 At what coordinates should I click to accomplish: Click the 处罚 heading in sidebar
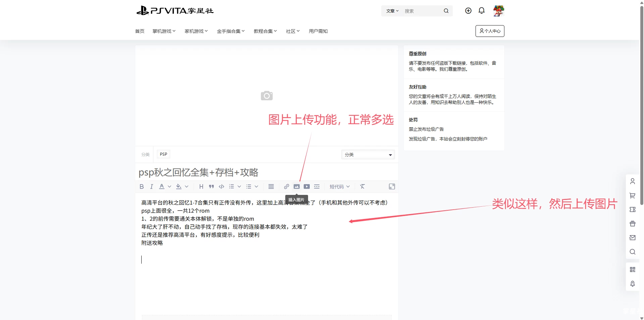(413, 120)
